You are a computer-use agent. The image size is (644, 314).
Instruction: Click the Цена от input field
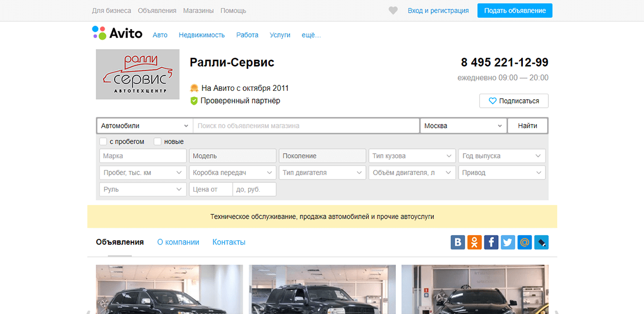(211, 190)
